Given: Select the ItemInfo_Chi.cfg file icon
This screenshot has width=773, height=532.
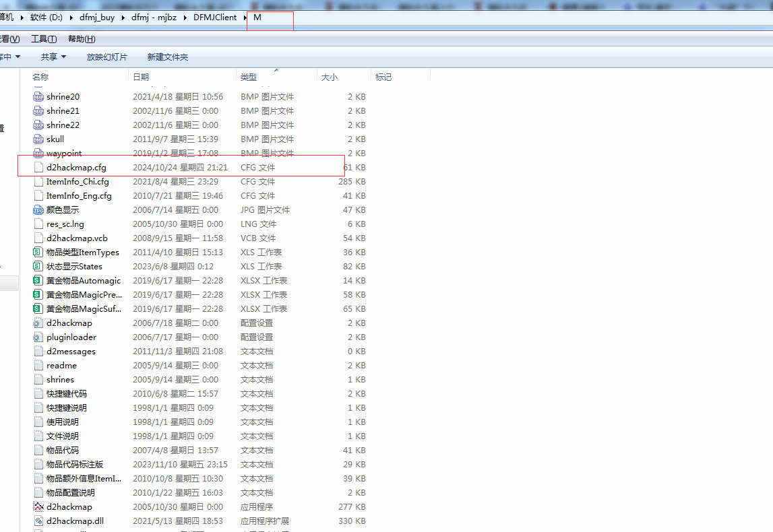Looking at the screenshot, I should [x=38, y=182].
